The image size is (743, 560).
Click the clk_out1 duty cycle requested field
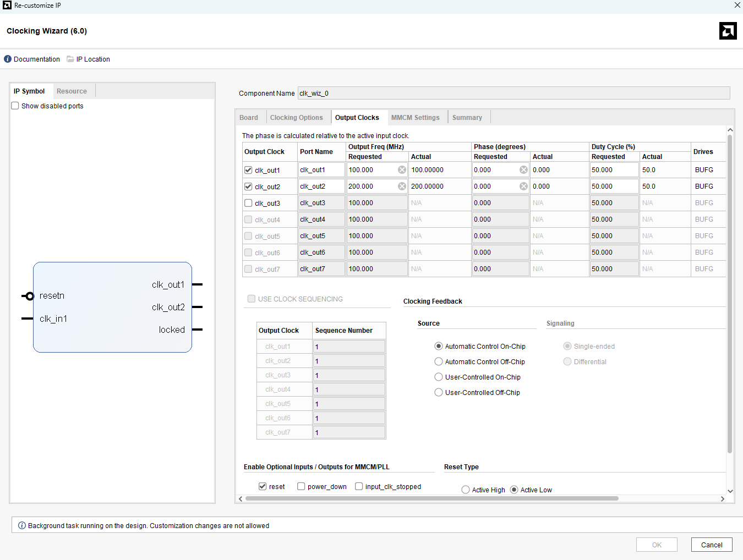[x=614, y=170]
